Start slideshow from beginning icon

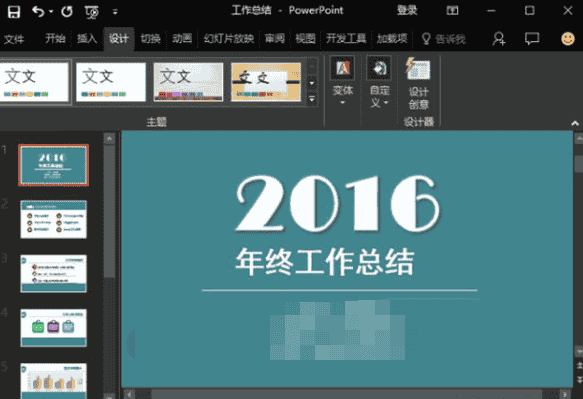[x=91, y=12]
